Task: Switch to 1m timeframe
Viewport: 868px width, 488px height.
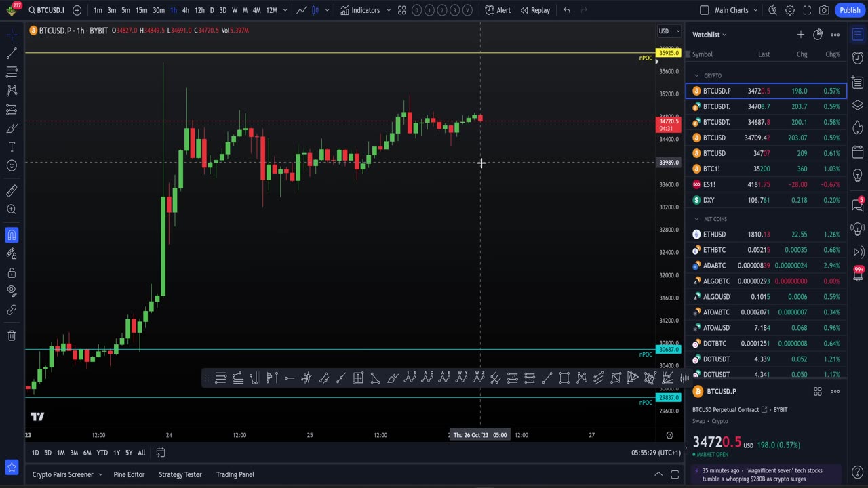Action: point(98,10)
